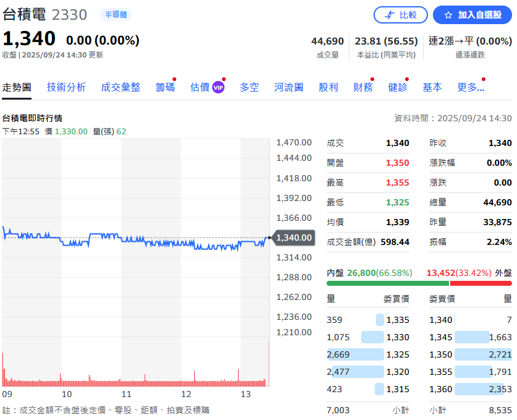The image size is (517, 420).
Task: Click the 昨量 value 33,875
Action: pos(498,222)
